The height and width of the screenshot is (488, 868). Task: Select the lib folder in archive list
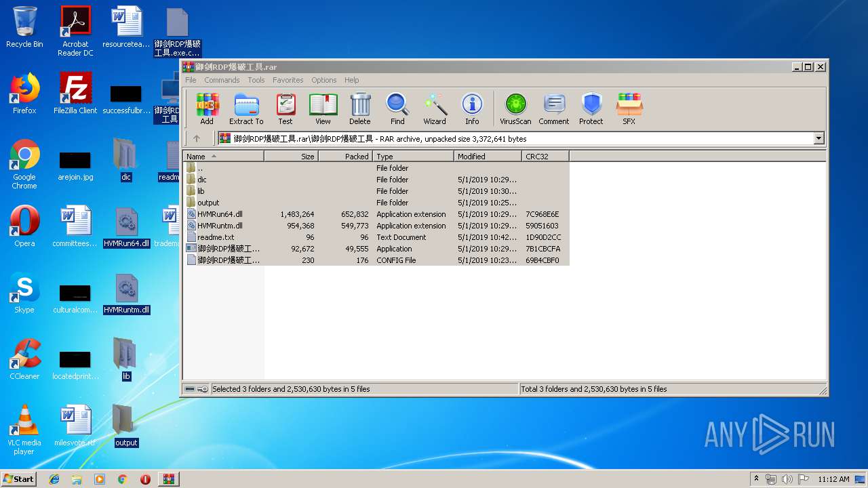tap(376, 191)
